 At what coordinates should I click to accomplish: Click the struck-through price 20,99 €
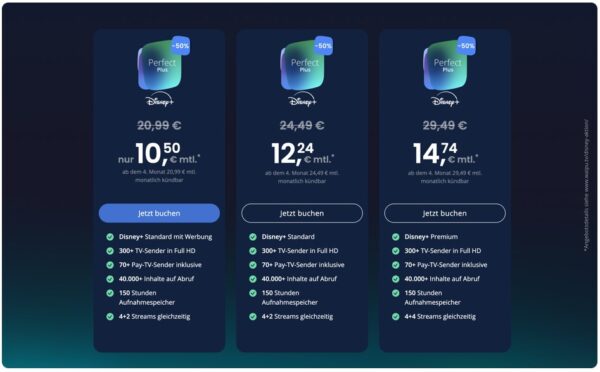point(159,125)
